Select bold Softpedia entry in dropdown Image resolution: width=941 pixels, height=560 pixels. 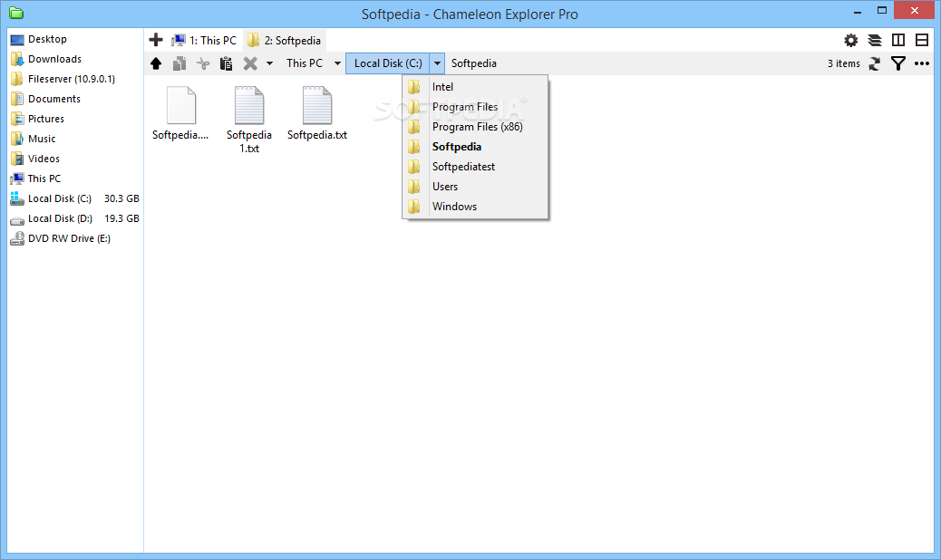coord(475,147)
